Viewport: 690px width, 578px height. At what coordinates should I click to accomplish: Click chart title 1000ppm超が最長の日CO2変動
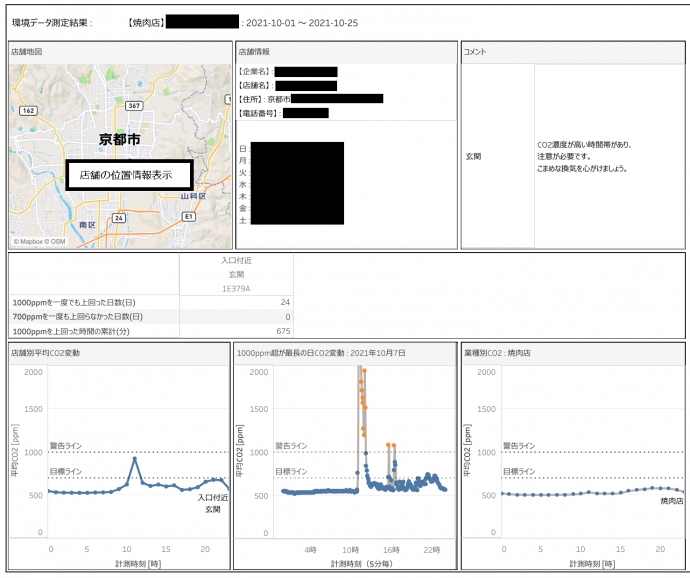pos(321,353)
